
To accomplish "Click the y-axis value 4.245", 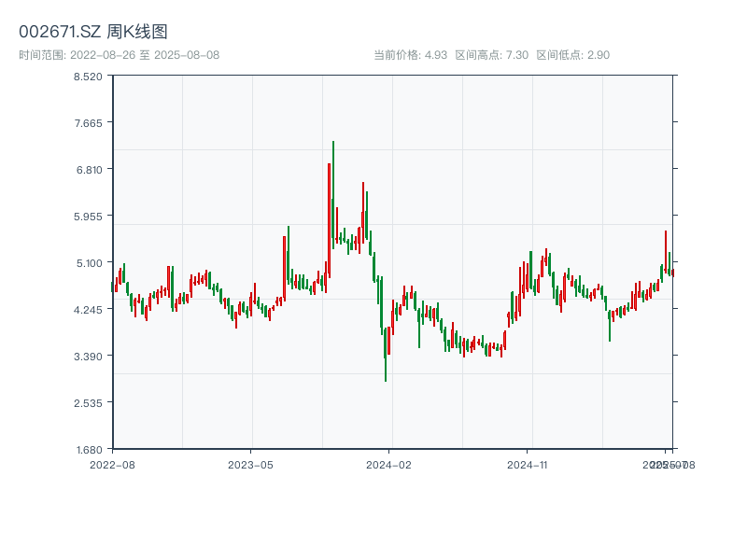I will click(x=88, y=310).
